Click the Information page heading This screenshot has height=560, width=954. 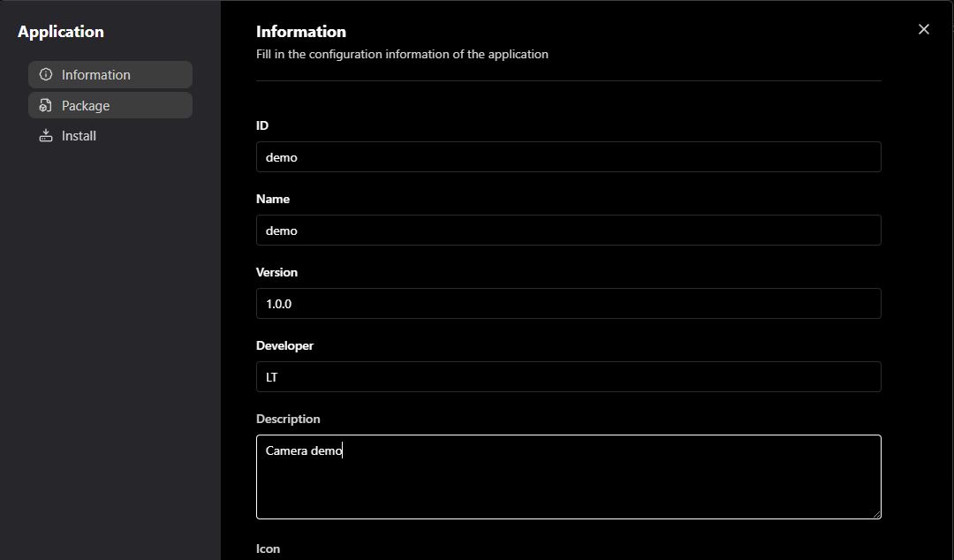point(300,32)
